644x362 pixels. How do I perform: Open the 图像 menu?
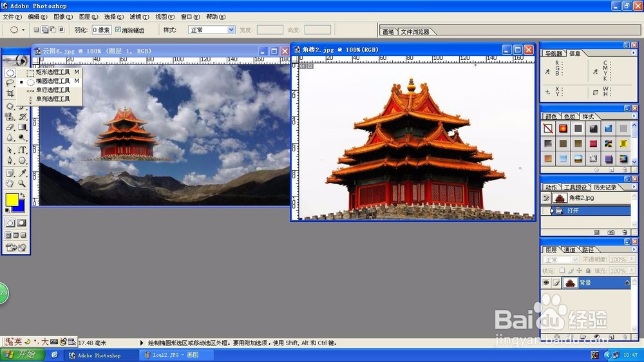63,17
